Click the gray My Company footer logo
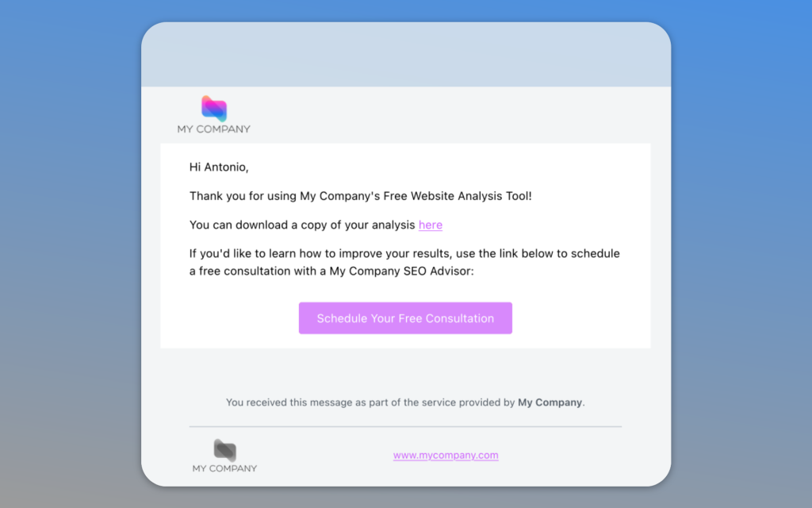Image resolution: width=812 pixels, height=508 pixels. 225,451
